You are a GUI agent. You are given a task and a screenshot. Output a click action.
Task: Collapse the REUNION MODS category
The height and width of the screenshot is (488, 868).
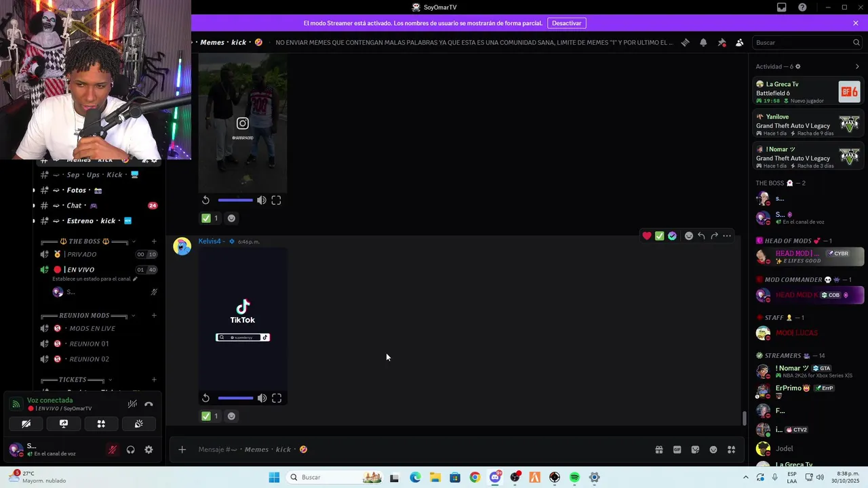tap(85, 315)
